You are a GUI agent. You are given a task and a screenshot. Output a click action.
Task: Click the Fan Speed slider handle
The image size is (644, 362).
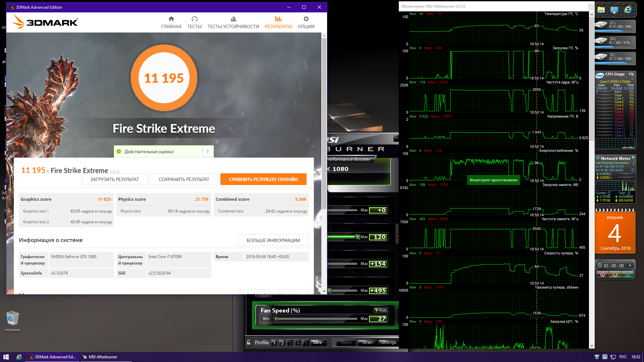276,319
